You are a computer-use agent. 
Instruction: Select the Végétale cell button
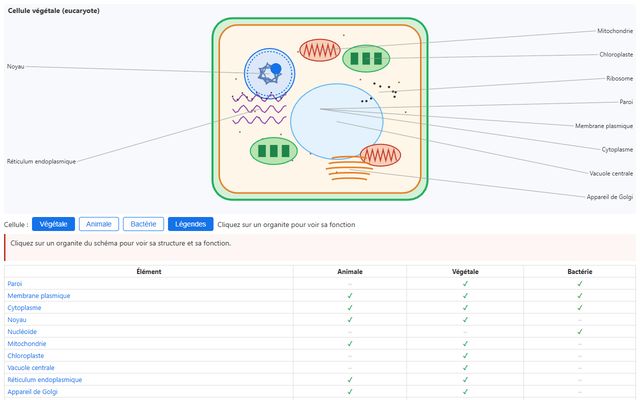click(x=53, y=224)
